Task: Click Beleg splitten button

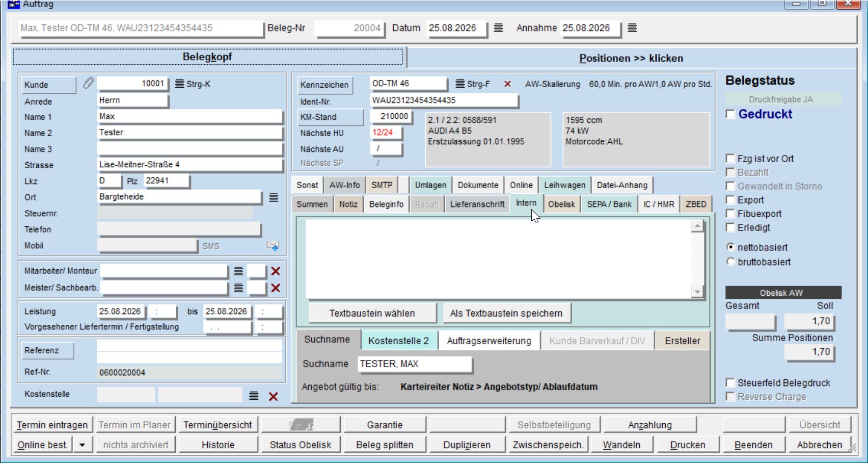Action: (385, 445)
